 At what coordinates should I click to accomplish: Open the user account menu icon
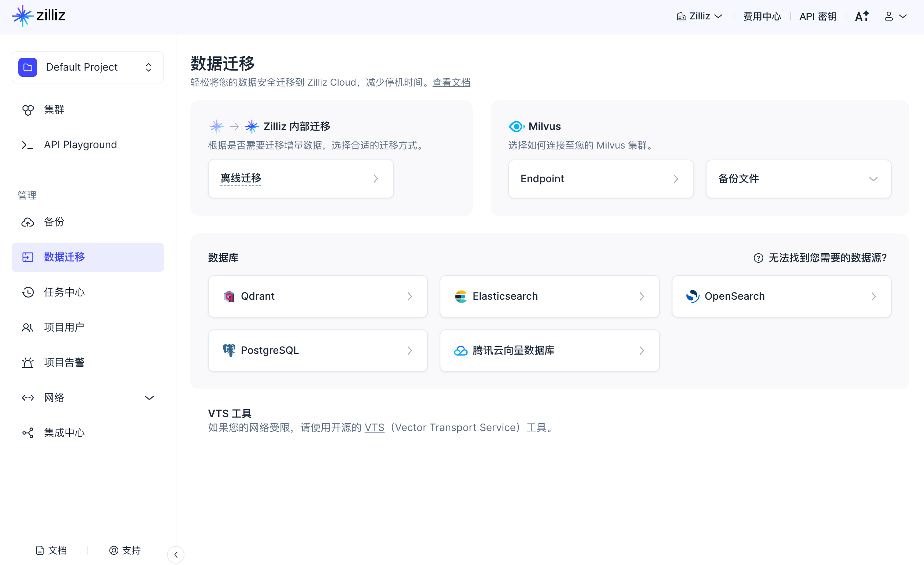pos(888,16)
